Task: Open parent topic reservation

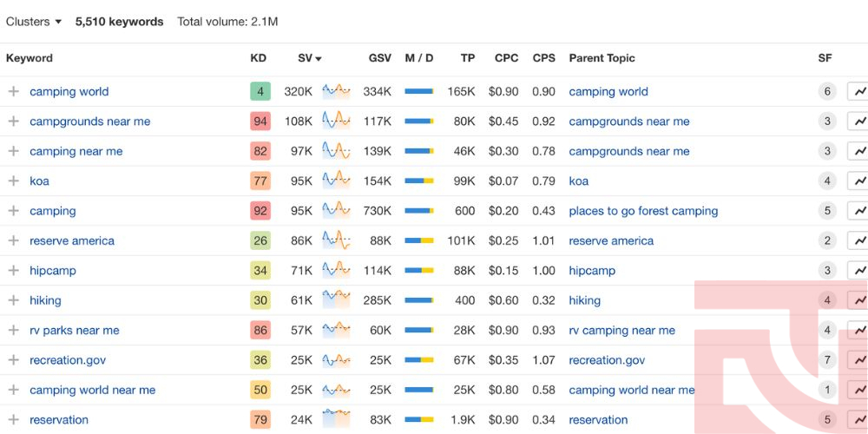Action: tap(598, 419)
